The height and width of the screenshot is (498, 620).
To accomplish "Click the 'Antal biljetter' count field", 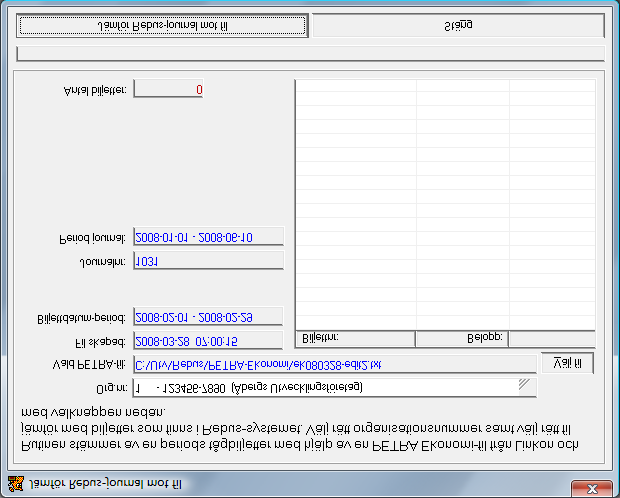I will coord(168,89).
